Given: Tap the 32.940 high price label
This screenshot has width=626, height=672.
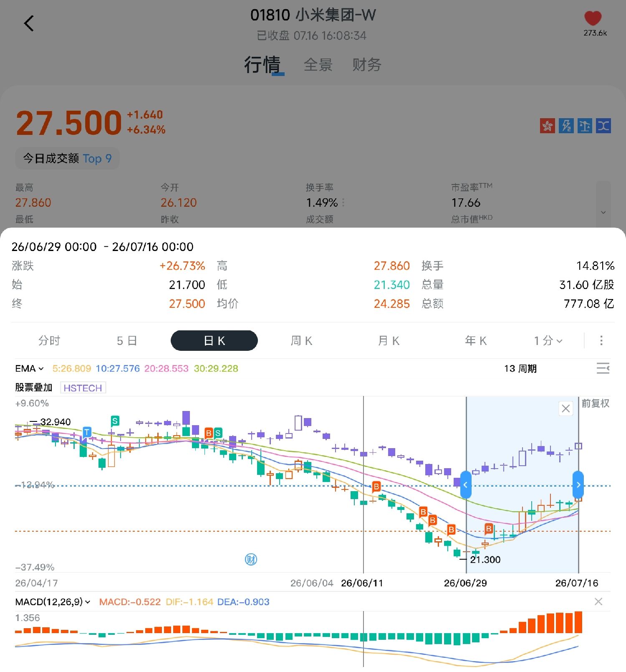Looking at the screenshot, I should point(56,422).
